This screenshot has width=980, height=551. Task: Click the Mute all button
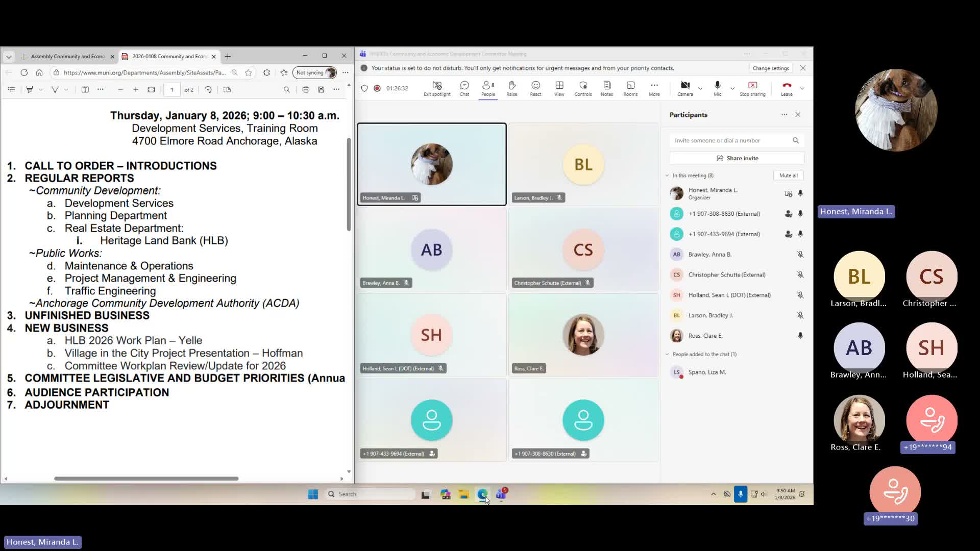[x=788, y=176]
